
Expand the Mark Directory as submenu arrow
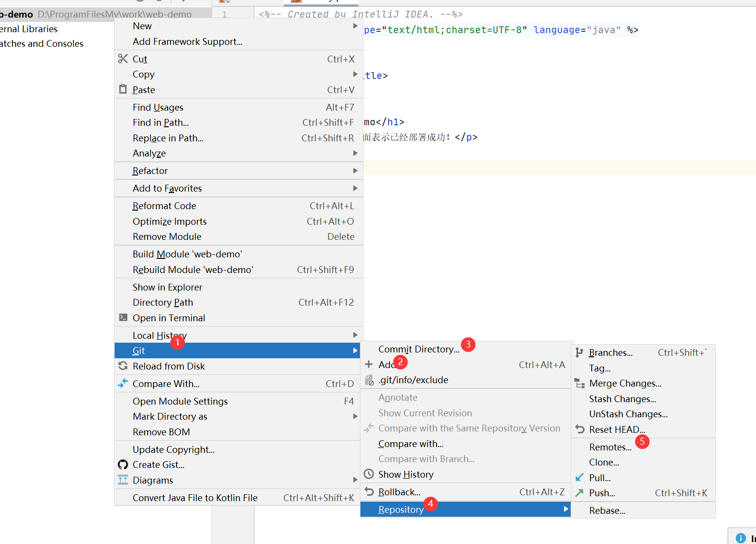pyautogui.click(x=355, y=416)
